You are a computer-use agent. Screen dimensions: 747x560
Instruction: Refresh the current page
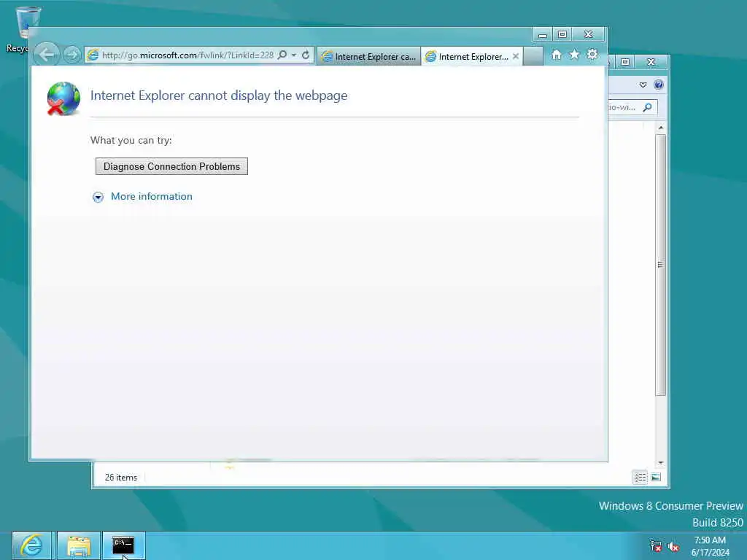pyautogui.click(x=306, y=55)
